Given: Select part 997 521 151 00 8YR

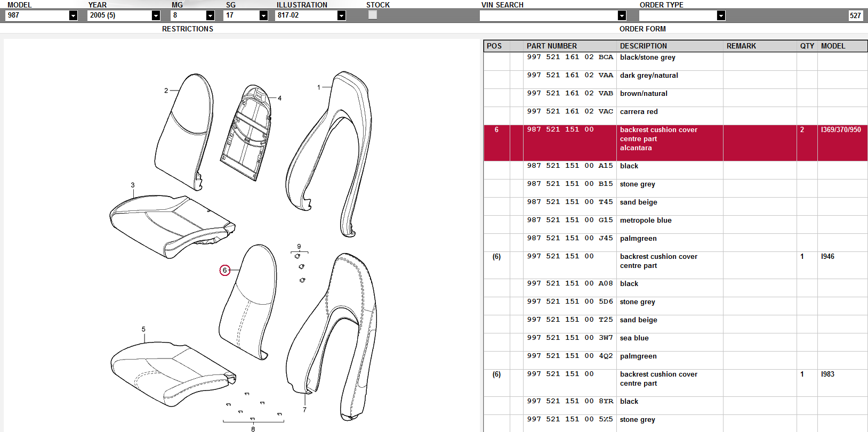Looking at the screenshot, I should click(570, 401).
